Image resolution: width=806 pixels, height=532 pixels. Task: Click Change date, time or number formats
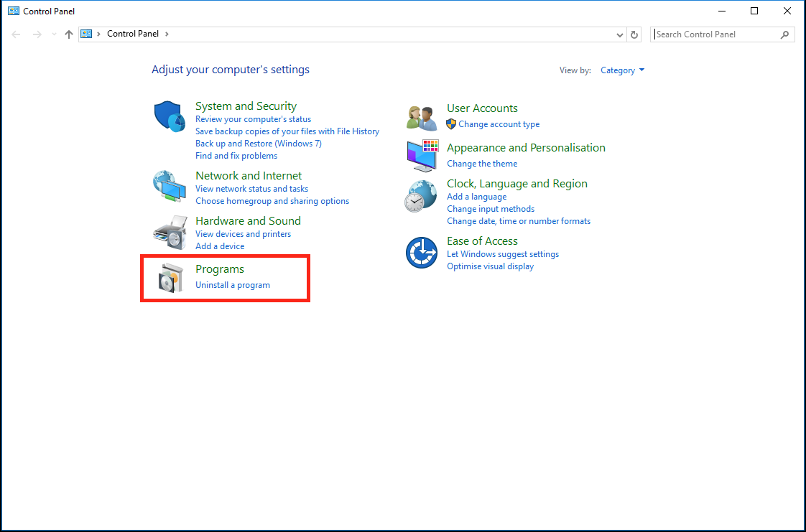(519, 221)
